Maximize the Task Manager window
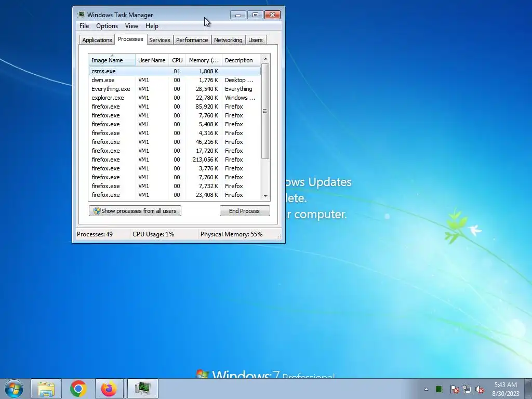Image resolution: width=532 pixels, height=399 pixels. (255, 15)
